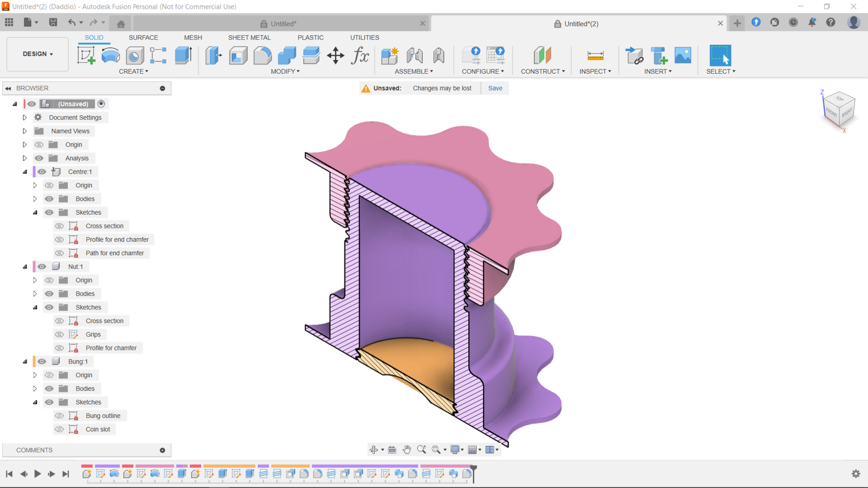868x488 pixels.
Task: Switch to the MESH tab
Action: tap(193, 38)
